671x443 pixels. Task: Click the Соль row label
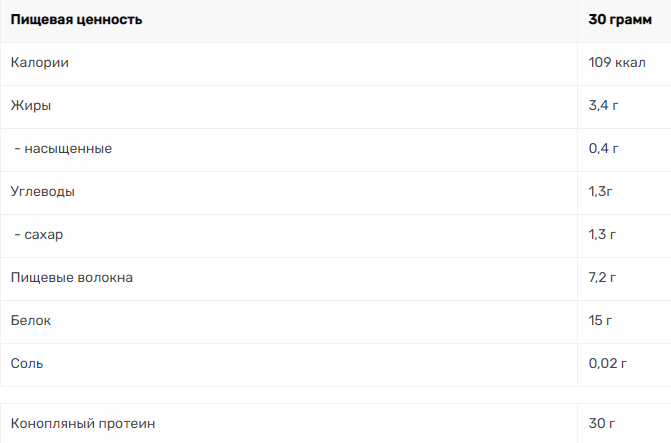[x=27, y=363]
